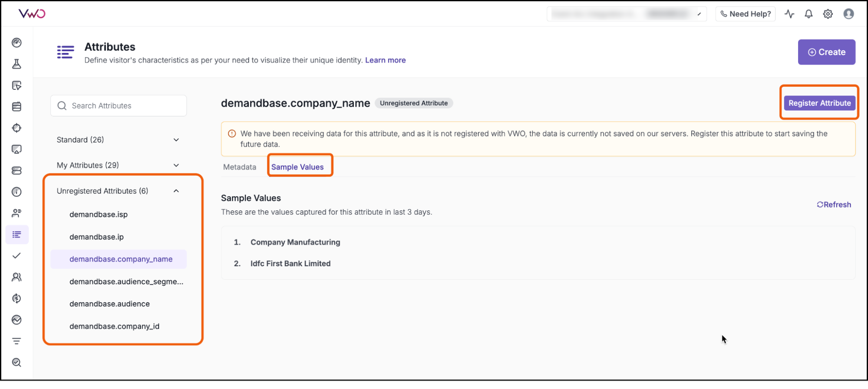Click the warning icon in the alert banner
Viewport: 868px width, 389px height.
(232, 134)
